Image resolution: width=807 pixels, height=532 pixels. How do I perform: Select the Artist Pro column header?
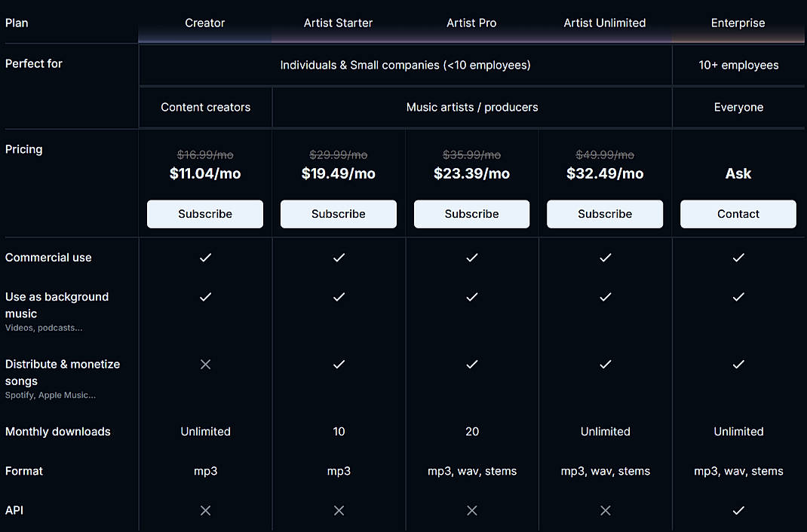471,23
